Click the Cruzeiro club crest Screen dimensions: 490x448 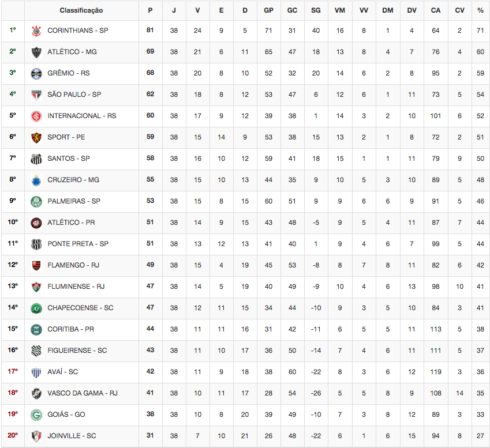point(36,180)
